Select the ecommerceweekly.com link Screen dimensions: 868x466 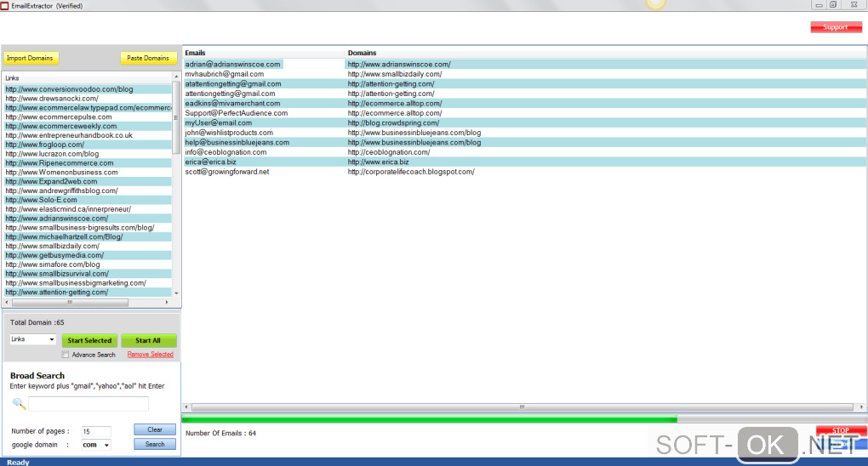pos(88,126)
